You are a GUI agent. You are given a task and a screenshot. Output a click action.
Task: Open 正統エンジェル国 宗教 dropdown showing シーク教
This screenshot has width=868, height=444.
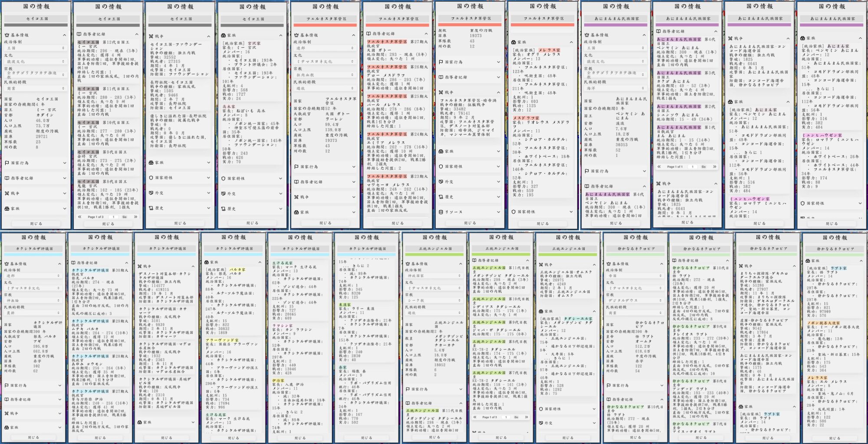(434, 300)
